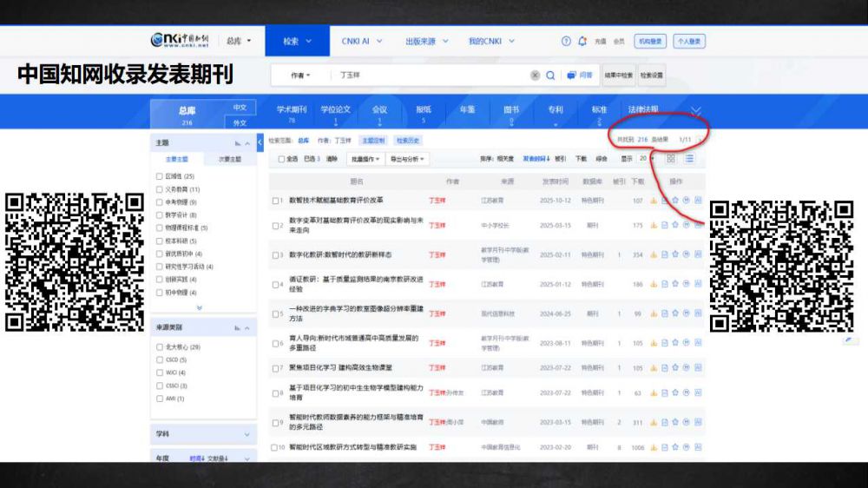The height and width of the screenshot is (488, 868).
Task: Check the 区域性 (25) topic filter
Action: (159, 176)
